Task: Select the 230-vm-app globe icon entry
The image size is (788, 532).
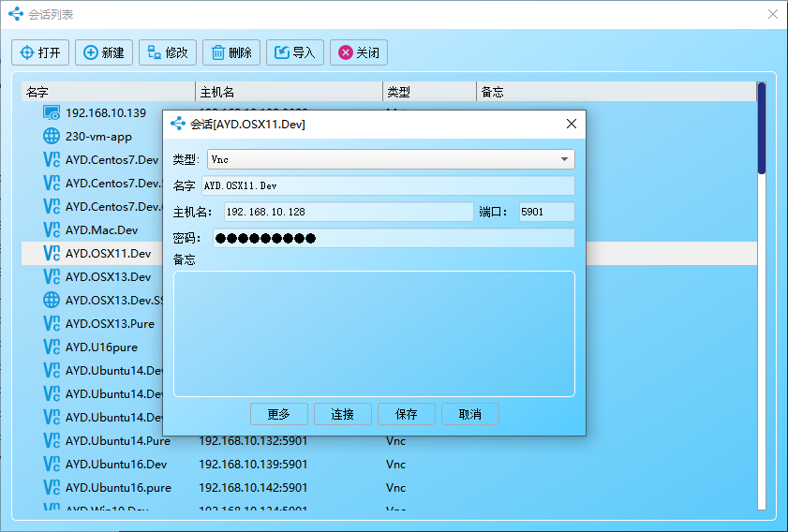Action: 52,136
